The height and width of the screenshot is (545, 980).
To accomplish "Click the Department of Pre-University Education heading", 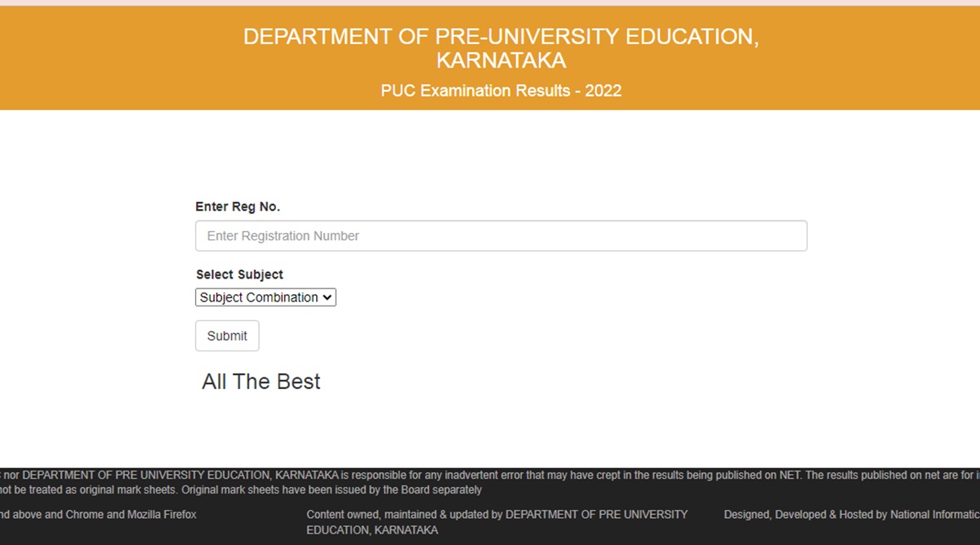I will [x=501, y=38].
